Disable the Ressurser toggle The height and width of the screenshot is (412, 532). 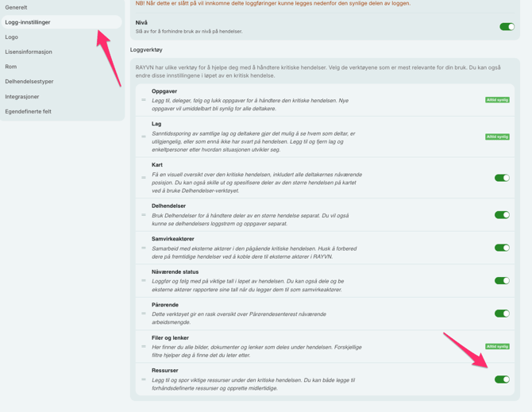coord(502,379)
